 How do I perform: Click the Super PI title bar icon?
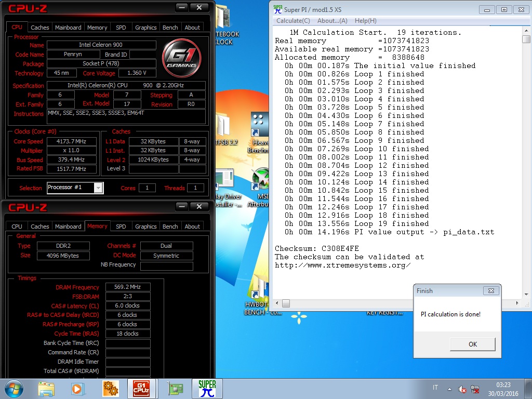pyautogui.click(x=277, y=9)
